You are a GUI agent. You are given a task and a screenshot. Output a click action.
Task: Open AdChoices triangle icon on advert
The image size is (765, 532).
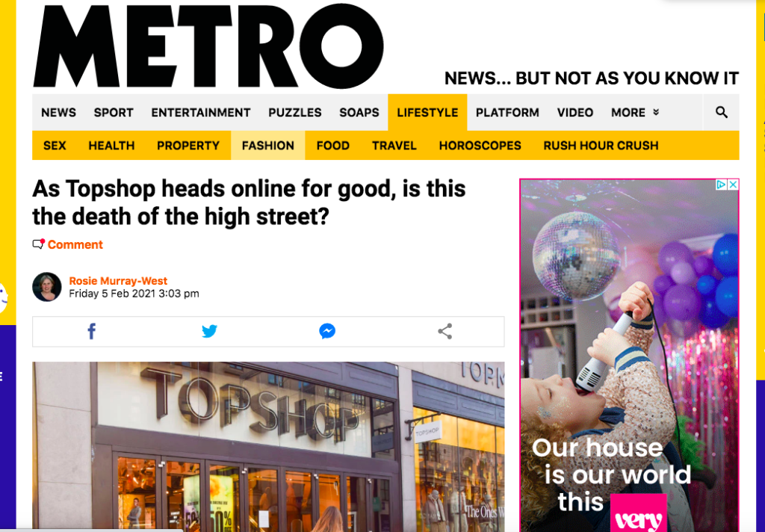[722, 185]
